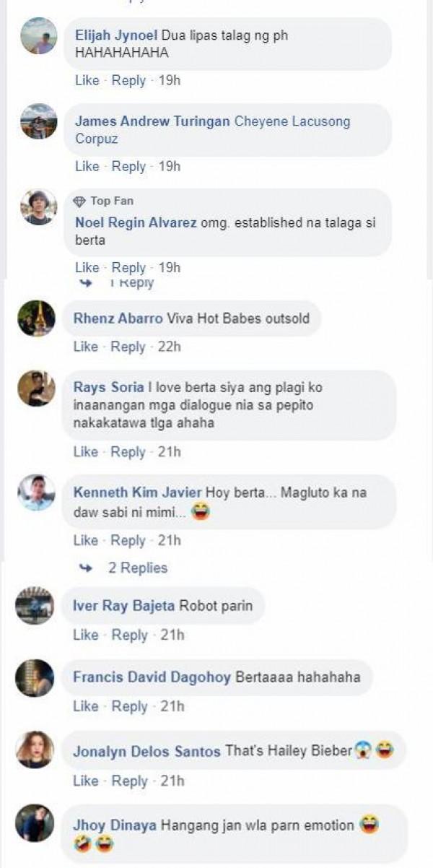Click Rhenz Abarro's profile avatar

(x=36, y=318)
